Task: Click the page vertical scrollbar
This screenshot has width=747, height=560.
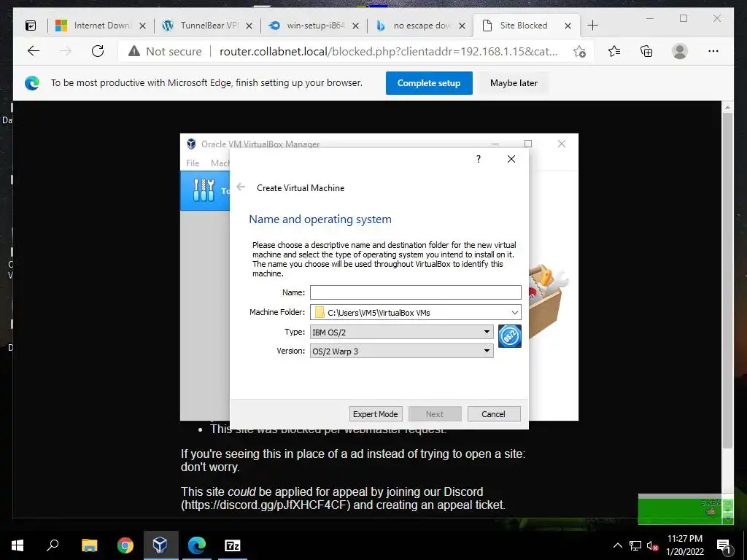Action: coord(727,280)
